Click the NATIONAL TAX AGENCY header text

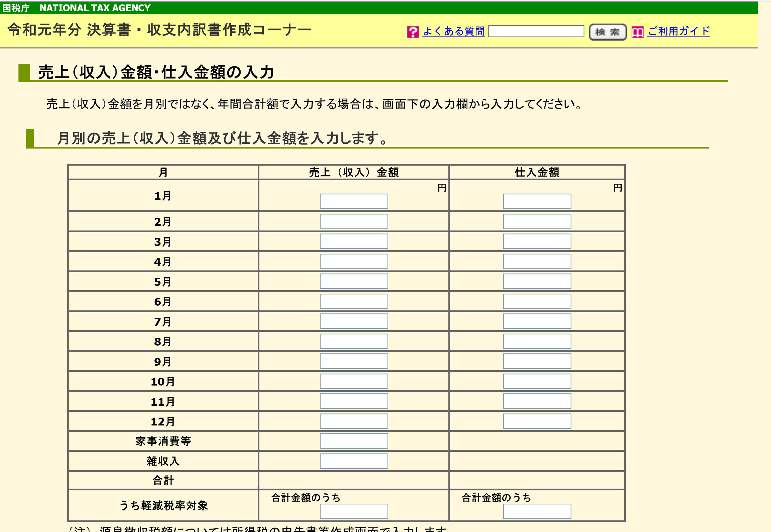click(95, 8)
